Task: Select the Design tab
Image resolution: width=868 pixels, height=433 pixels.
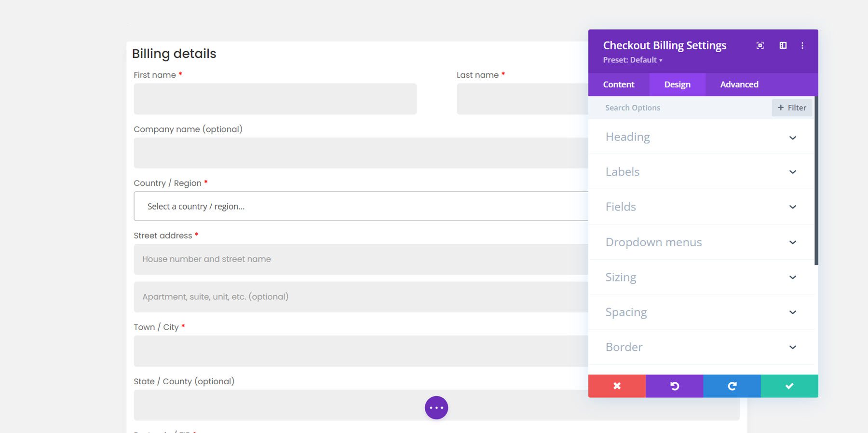Action: tap(677, 84)
